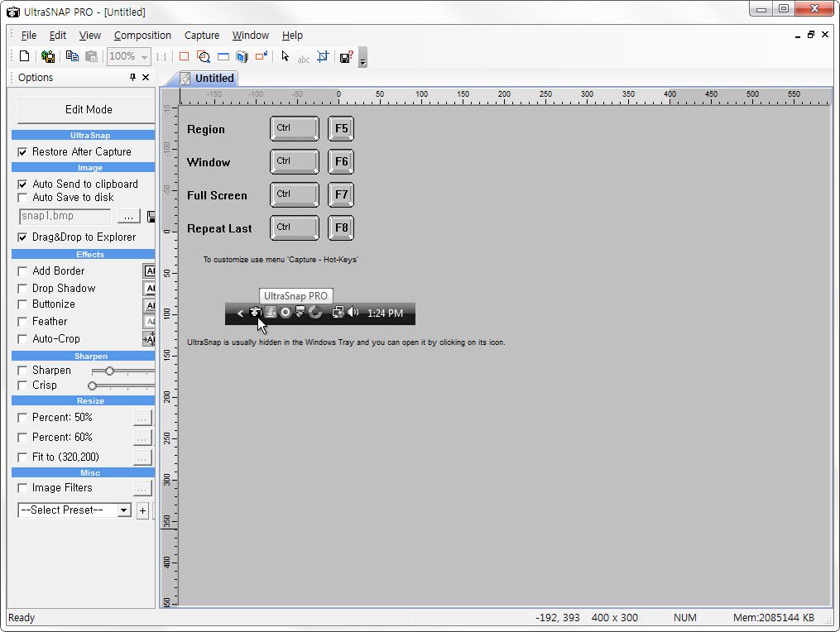Start a window capture from toolbar
840x632 pixels.
coord(223,56)
